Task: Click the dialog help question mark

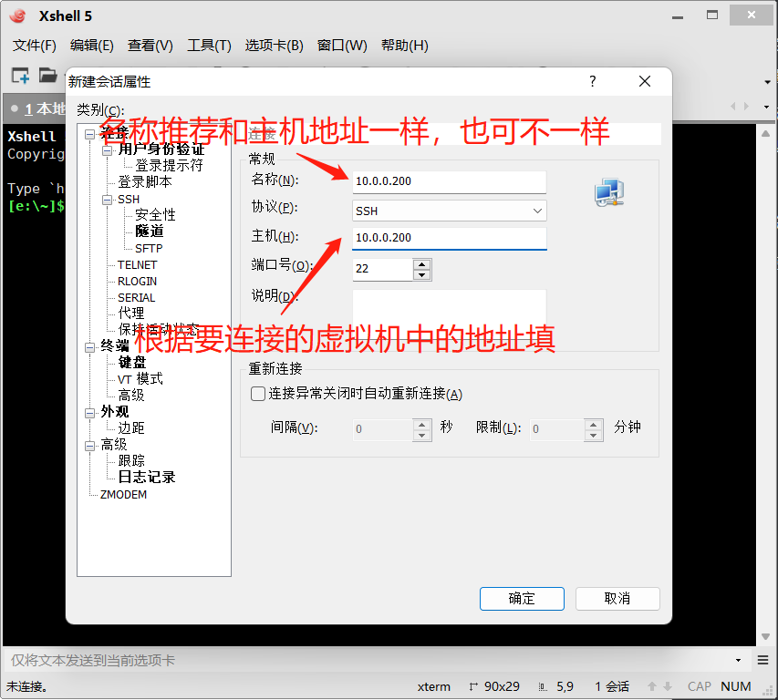Action: tap(593, 81)
